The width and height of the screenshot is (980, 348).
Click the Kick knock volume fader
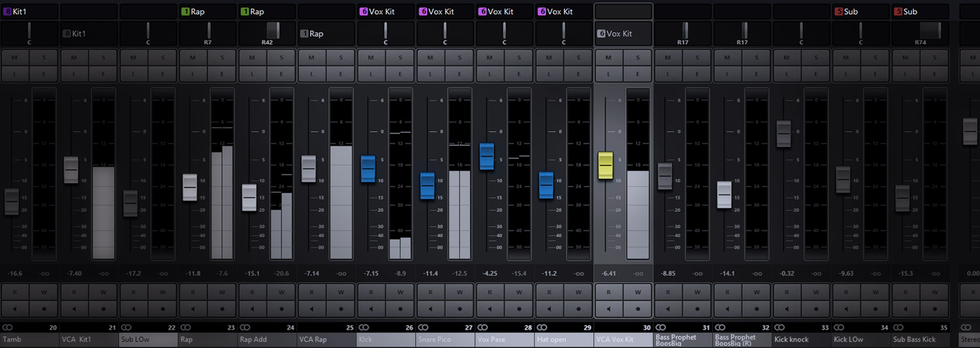click(783, 134)
